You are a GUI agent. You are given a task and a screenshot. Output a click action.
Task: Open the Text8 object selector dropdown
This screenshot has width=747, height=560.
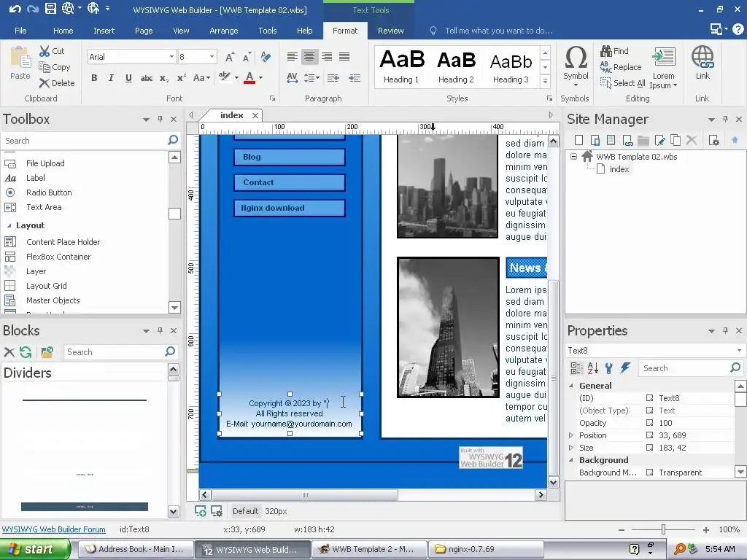(740, 350)
